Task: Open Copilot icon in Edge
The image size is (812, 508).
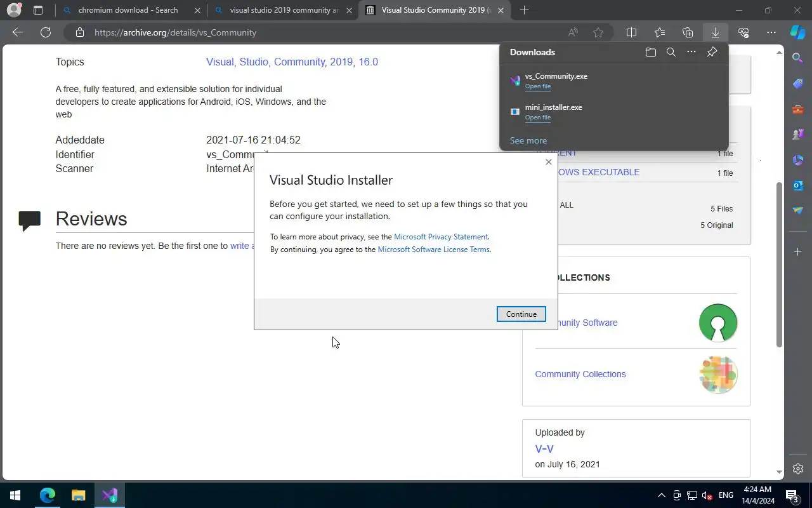Action: (x=797, y=32)
